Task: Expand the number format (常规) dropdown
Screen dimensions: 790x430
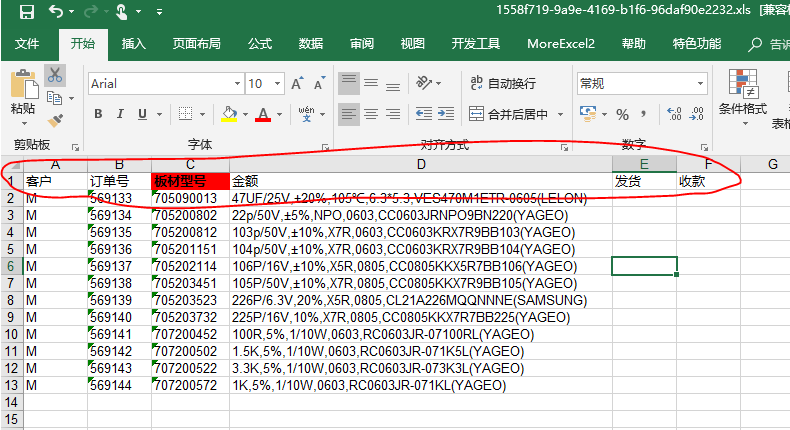Action: click(x=697, y=84)
